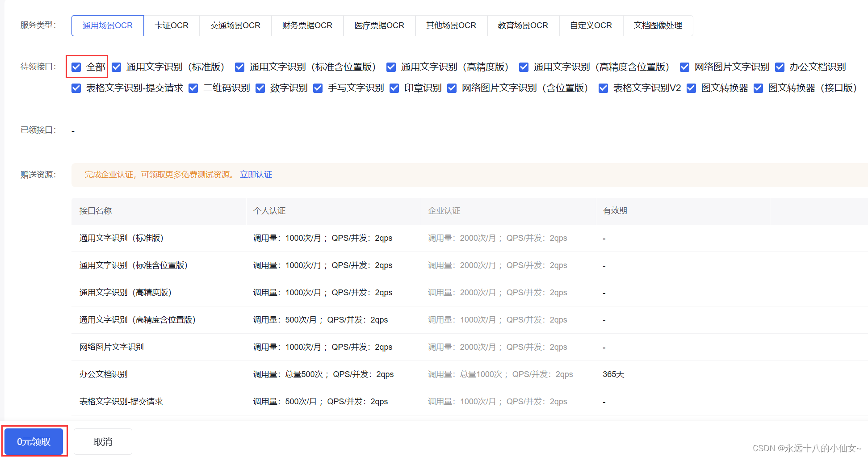Toggle the 表格文字识别V2 checkbox
868x457 pixels.
(604, 88)
